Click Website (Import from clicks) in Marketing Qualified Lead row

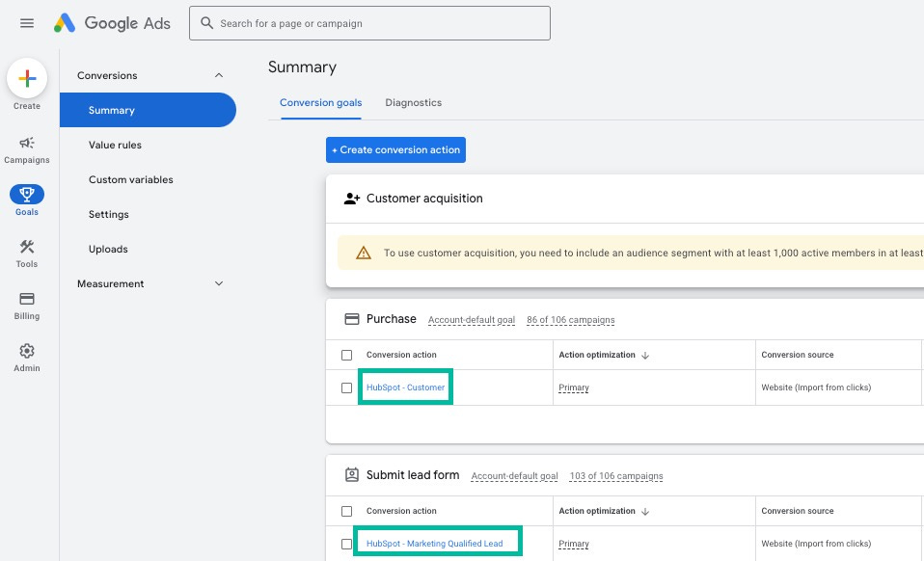[x=816, y=544]
